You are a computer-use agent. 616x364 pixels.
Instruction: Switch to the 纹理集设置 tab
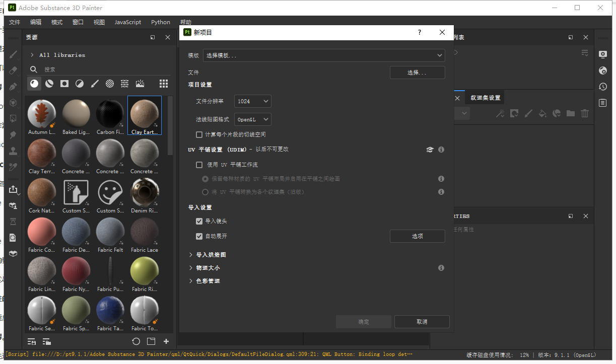tap(486, 98)
